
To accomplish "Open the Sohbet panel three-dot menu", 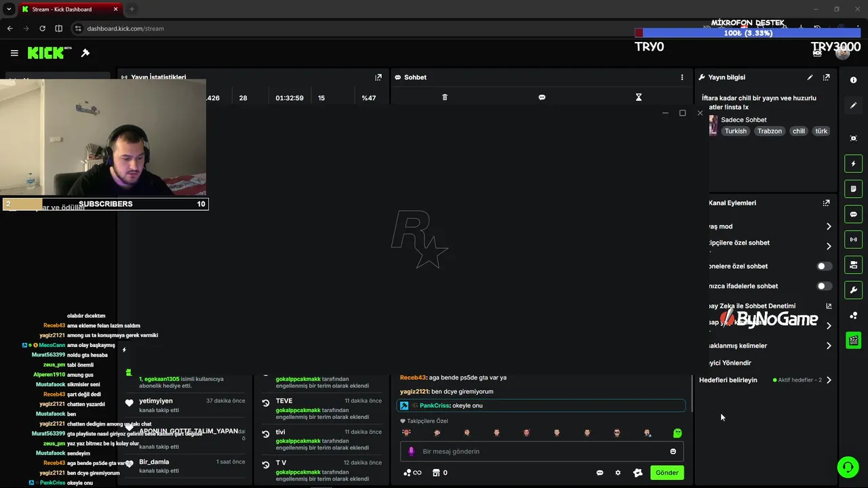I will [682, 77].
